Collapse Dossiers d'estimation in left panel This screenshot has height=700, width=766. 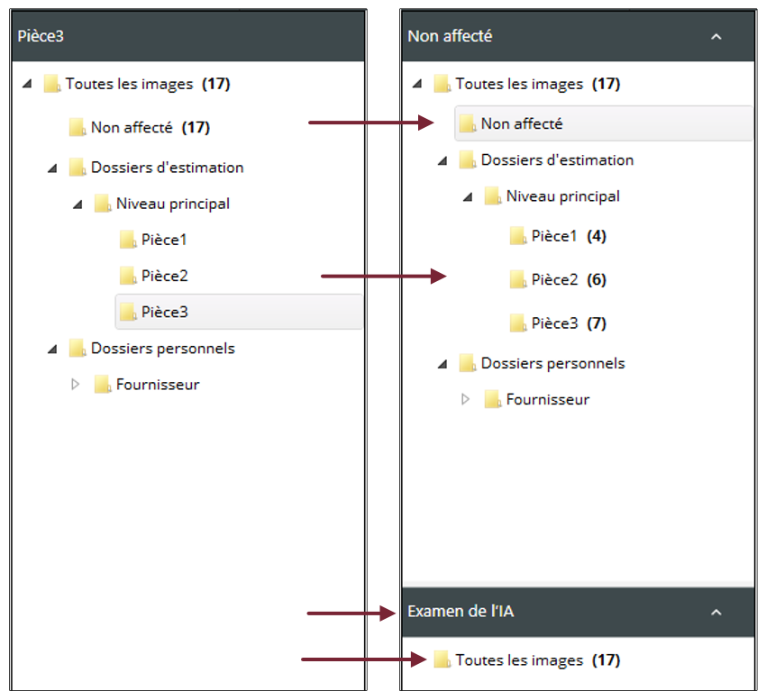pos(51,168)
